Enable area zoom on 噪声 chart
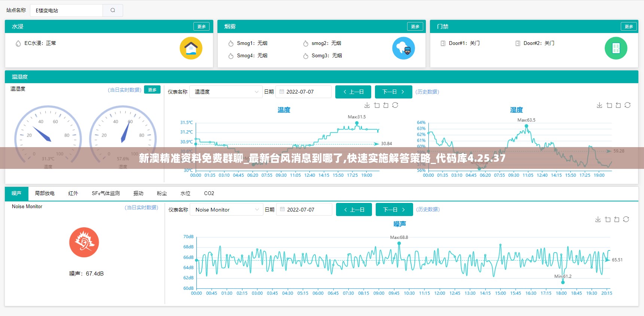 (x=608, y=219)
